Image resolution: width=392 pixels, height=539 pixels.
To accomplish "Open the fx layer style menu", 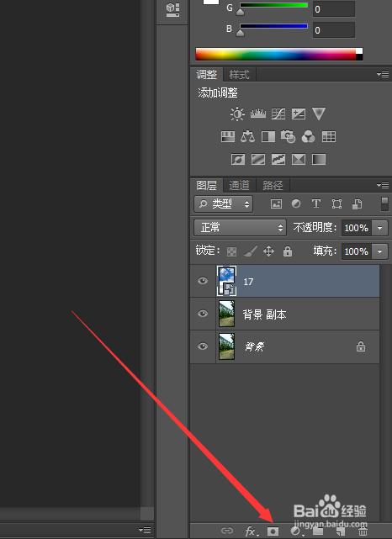I will coord(251,531).
